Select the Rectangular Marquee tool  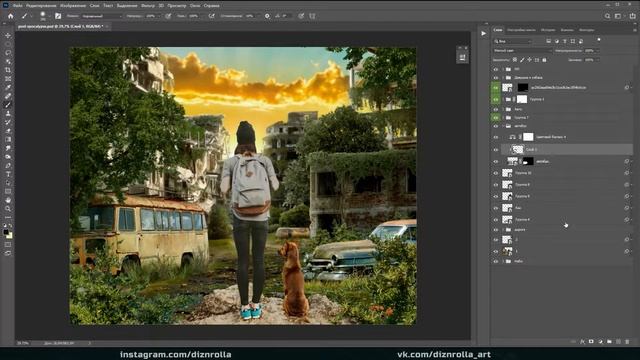8,44
